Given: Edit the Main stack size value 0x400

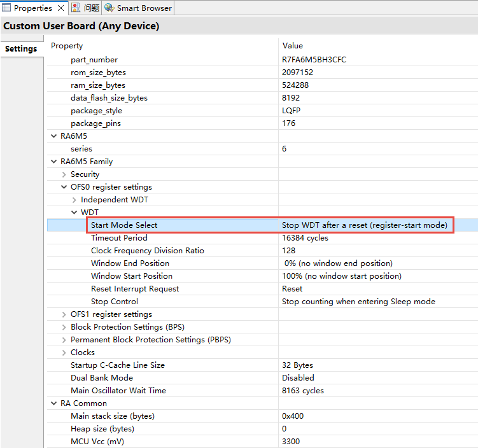Looking at the screenshot, I should point(293,416).
